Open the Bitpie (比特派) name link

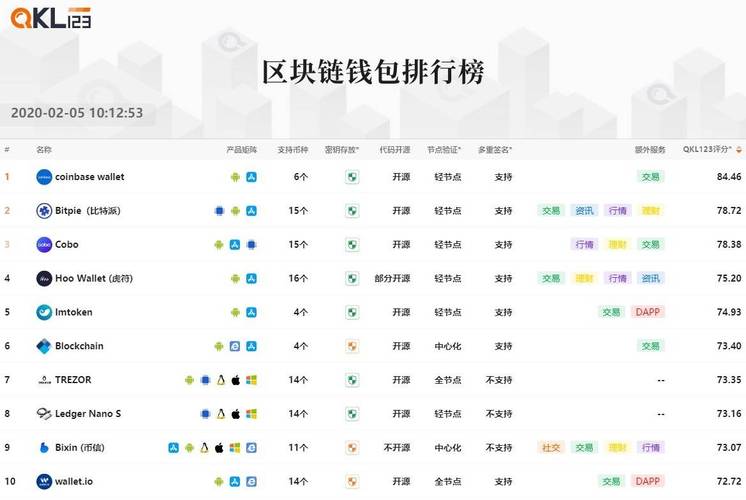88,211
